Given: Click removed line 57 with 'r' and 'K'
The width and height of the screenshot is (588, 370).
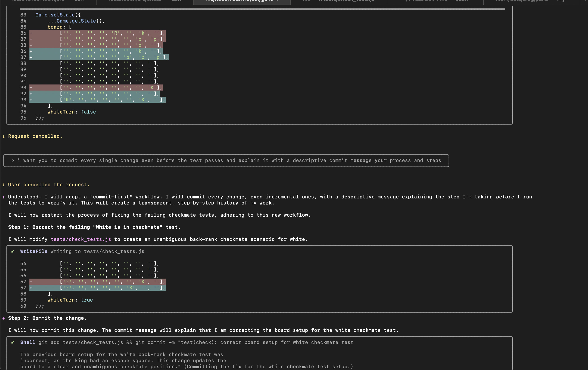Looking at the screenshot, I should (x=97, y=282).
